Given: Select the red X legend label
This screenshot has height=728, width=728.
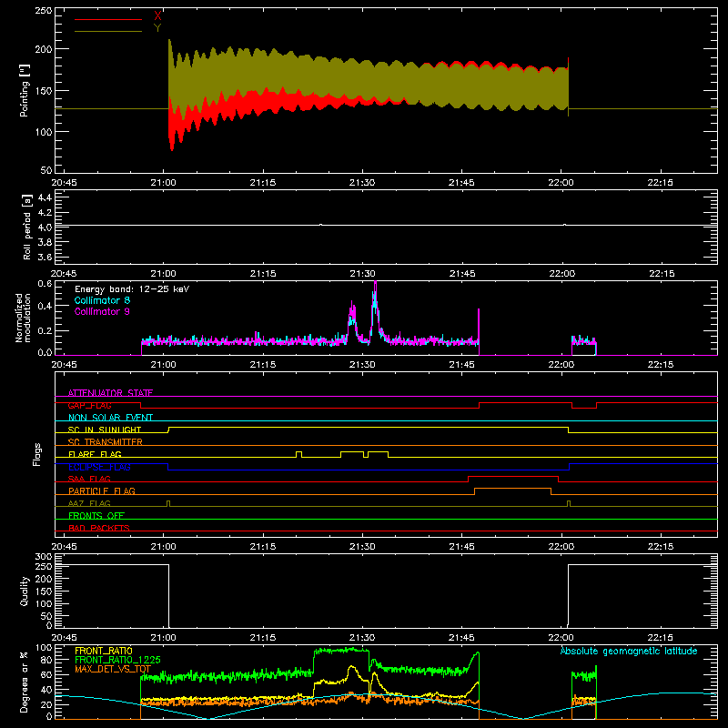Looking at the screenshot, I should (x=157, y=15).
